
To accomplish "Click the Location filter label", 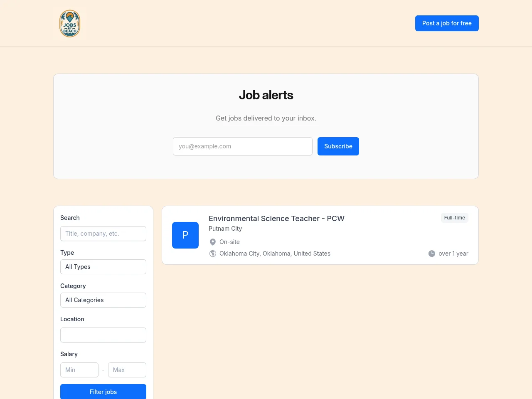I will click(72, 319).
